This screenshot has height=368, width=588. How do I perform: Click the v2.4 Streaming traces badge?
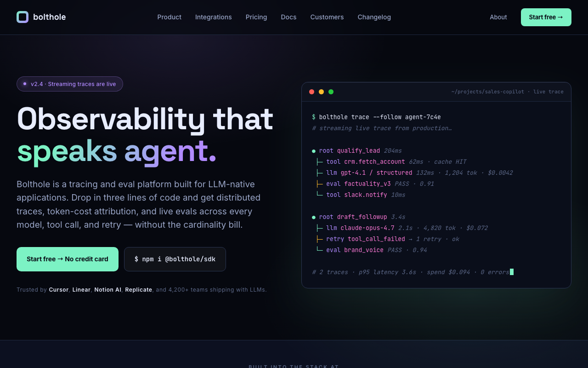70,84
